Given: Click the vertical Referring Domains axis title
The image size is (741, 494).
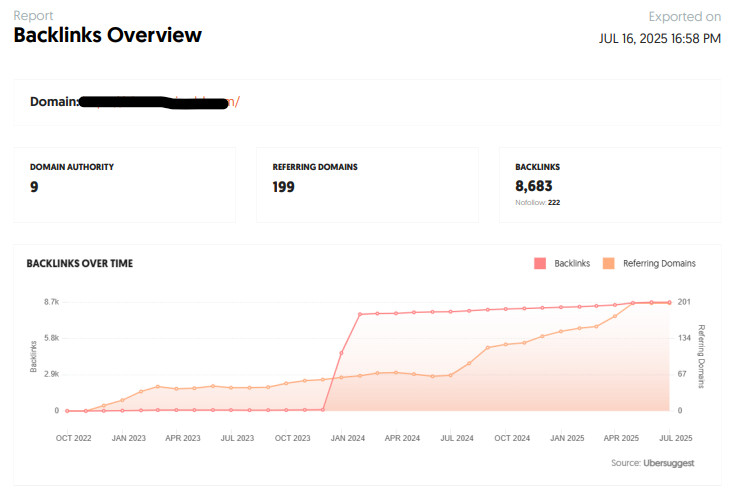Looking at the screenshot, I should coord(702,356).
